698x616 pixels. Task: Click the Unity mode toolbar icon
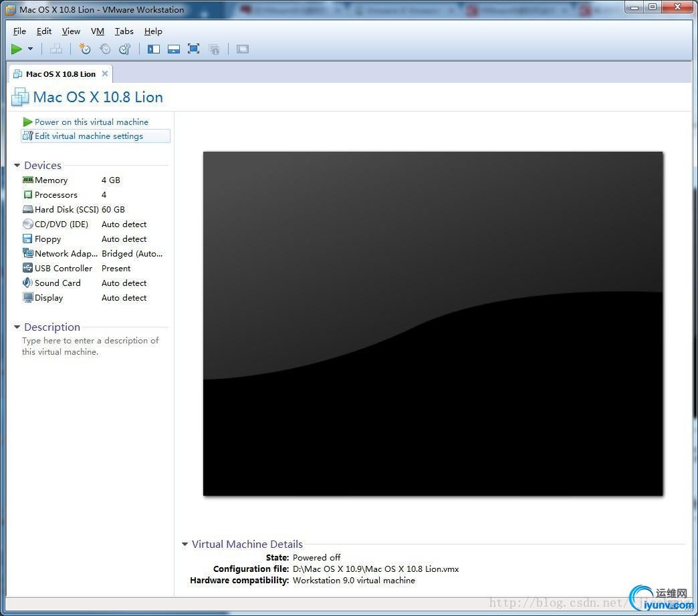214,49
